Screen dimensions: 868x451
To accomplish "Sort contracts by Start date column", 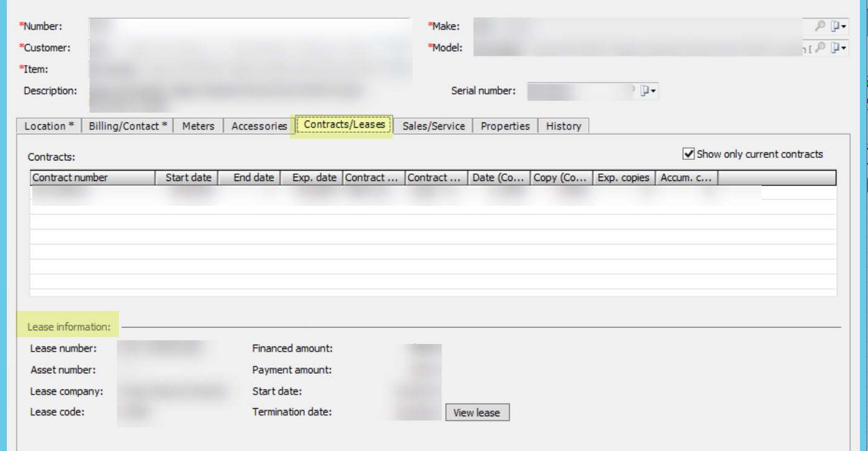I will 187,178.
